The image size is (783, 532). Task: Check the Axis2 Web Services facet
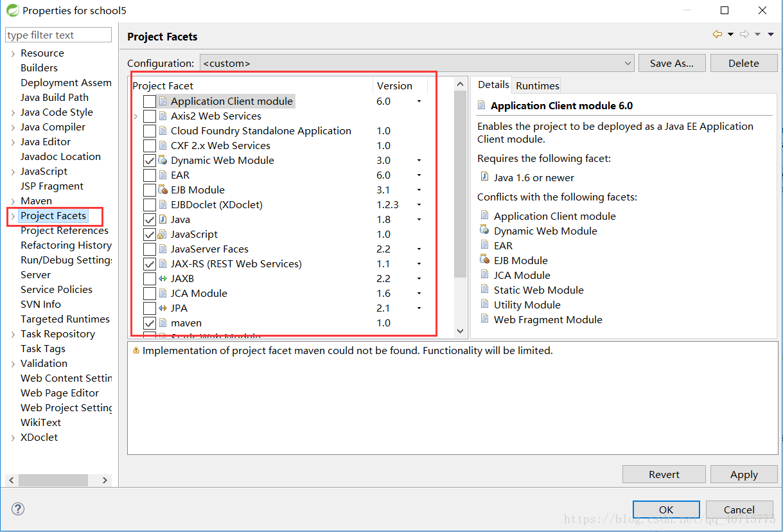(149, 116)
